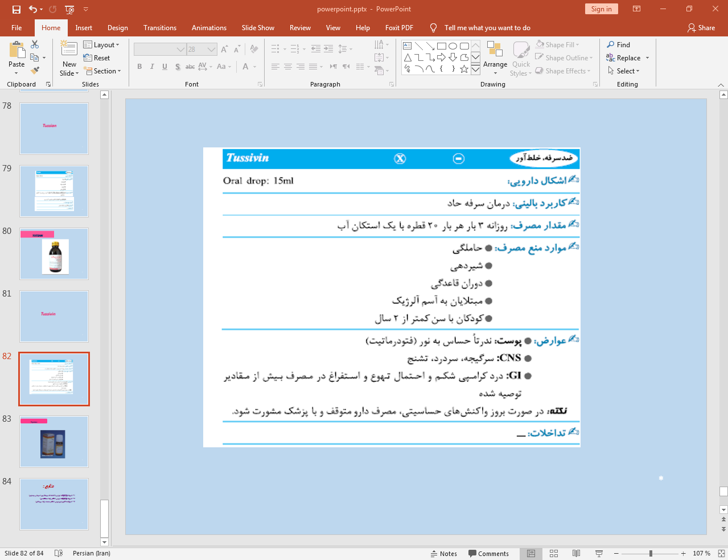This screenshot has height=560, width=728.
Task: Pick the star shape from gallery
Action: (464, 69)
